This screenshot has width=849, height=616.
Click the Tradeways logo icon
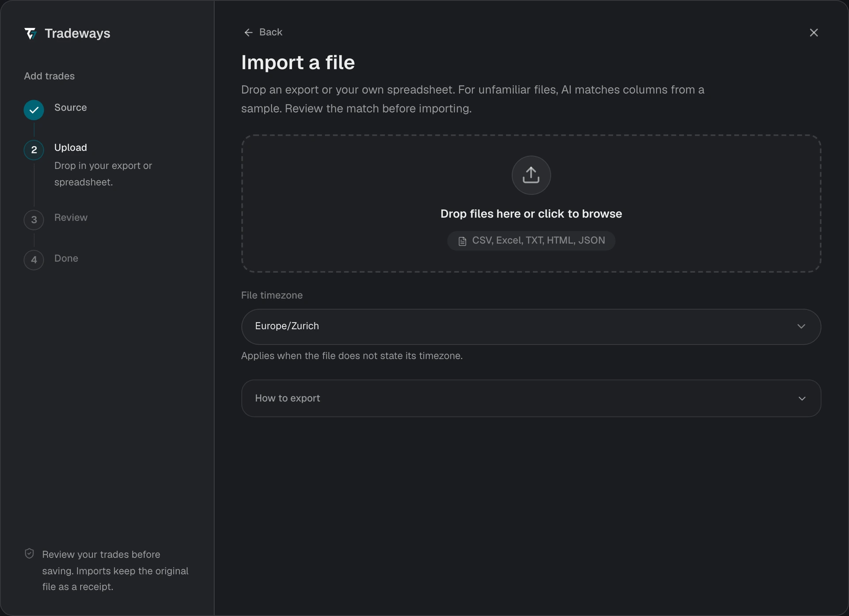click(x=31, y=34)
